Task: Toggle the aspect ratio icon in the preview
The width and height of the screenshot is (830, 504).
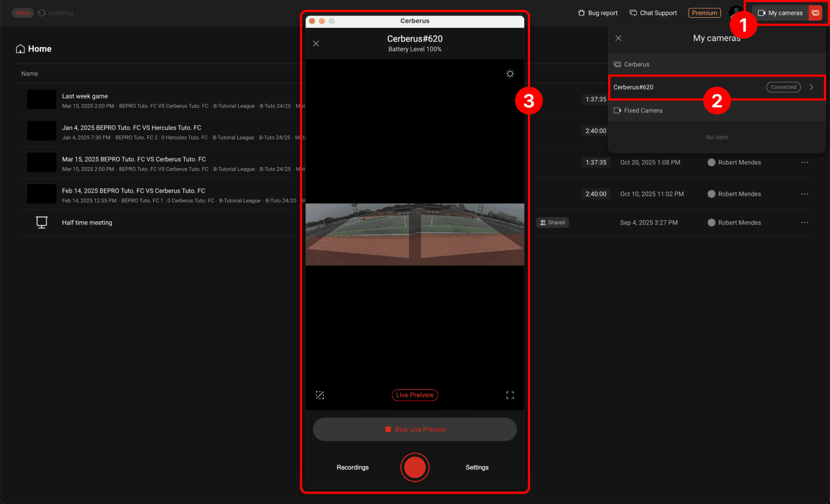Action: point(320,395)
